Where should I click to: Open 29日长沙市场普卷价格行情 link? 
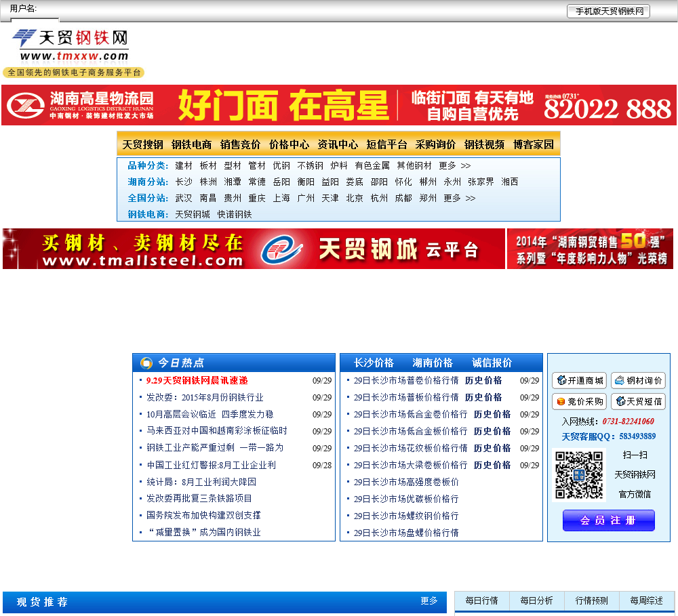tap(406, 380)
